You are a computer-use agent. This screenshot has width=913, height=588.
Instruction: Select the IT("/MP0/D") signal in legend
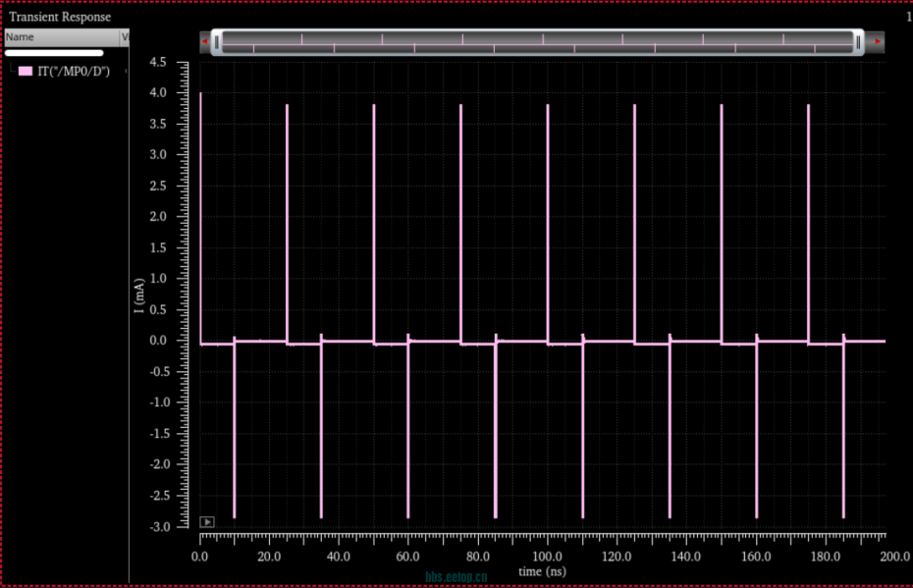[x=73, y=72]
